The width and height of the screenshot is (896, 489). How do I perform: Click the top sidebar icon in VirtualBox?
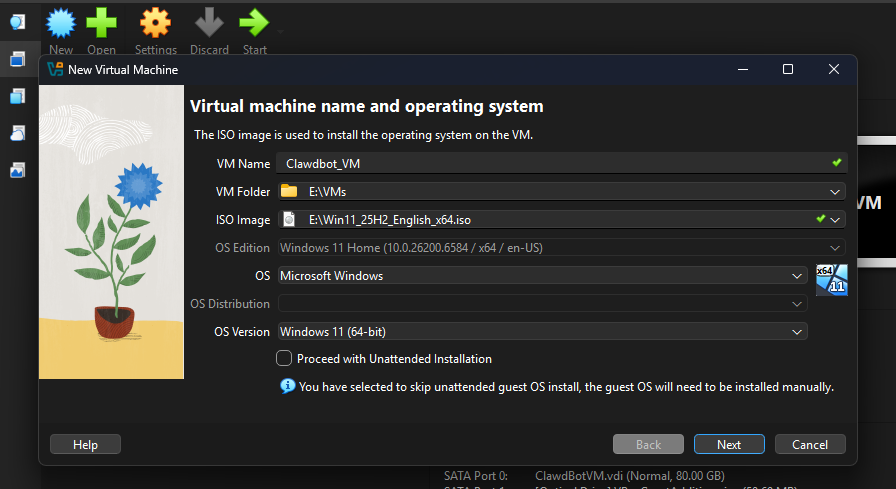pyautogui.click(x=18, y=22)
